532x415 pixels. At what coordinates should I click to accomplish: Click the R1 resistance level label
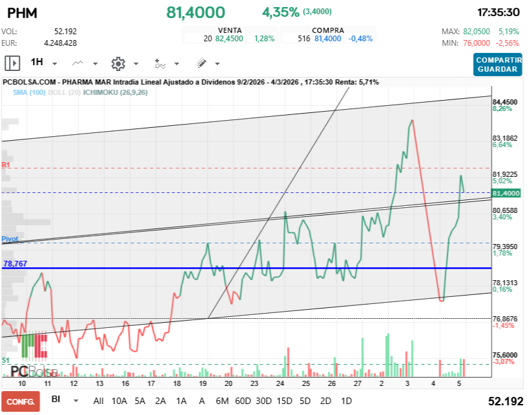[x=6, y=165]
